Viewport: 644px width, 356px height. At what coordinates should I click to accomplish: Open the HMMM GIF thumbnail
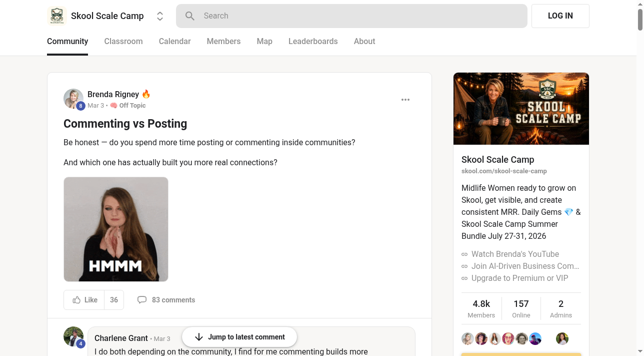click(x=116, y=229)
